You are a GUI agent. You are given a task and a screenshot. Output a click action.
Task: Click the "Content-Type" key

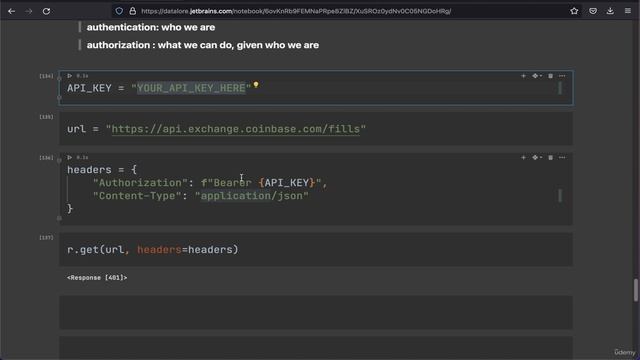[x=137, y=196]
